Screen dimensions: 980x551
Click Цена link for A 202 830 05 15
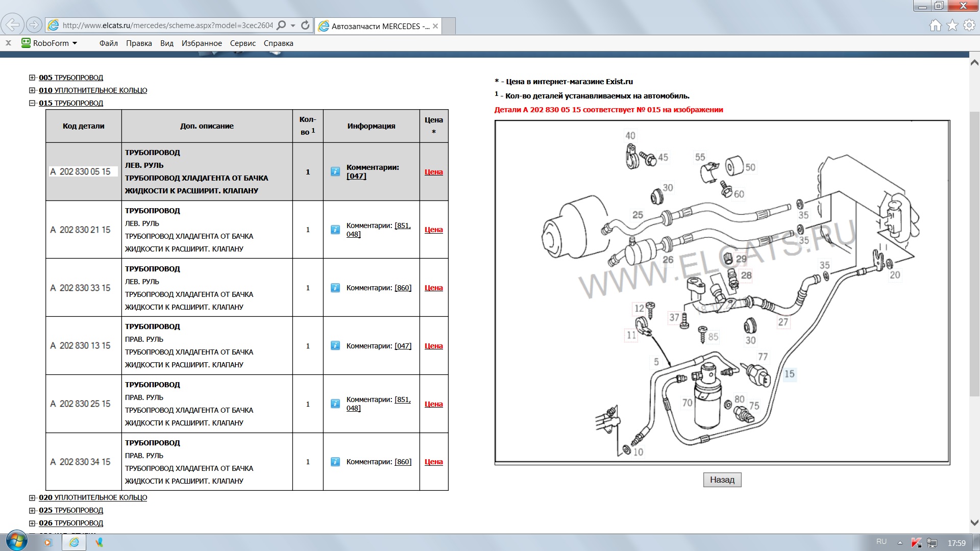pos(434,172)
